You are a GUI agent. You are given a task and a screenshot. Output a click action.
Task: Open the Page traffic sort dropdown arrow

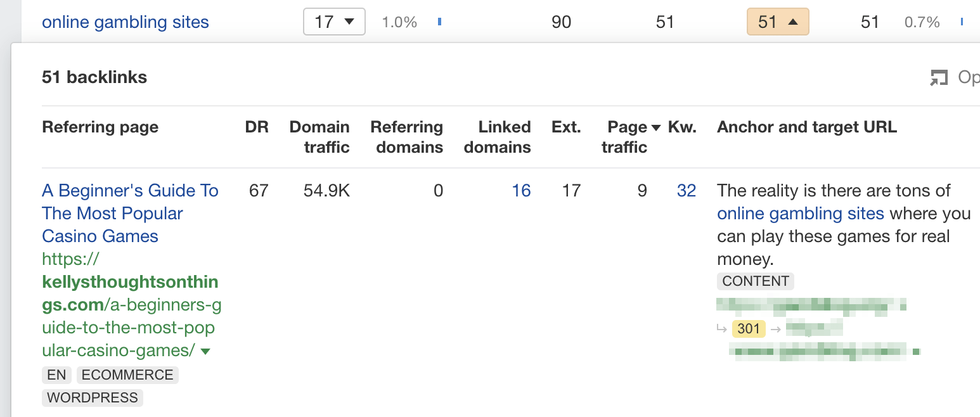click(657, 127)
